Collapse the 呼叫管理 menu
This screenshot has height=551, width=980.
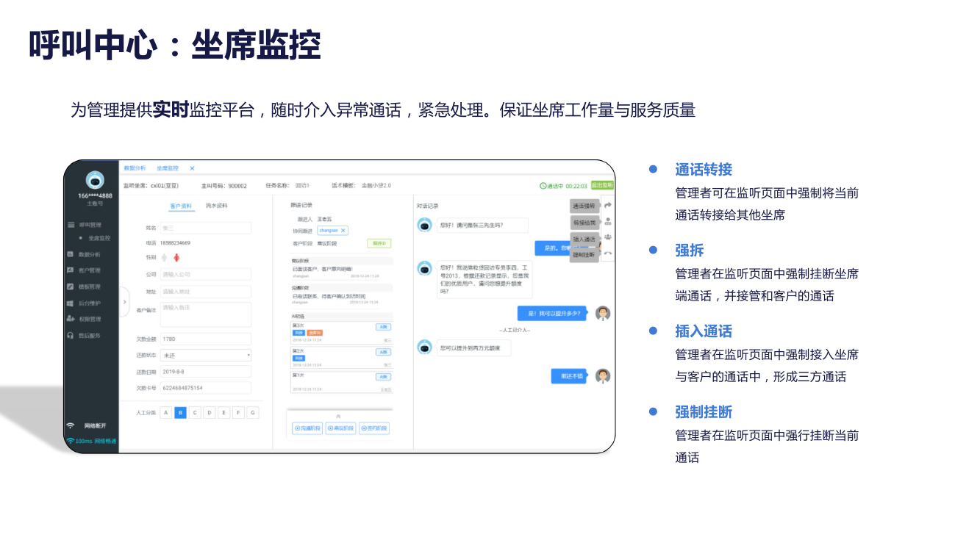[89, 225]
